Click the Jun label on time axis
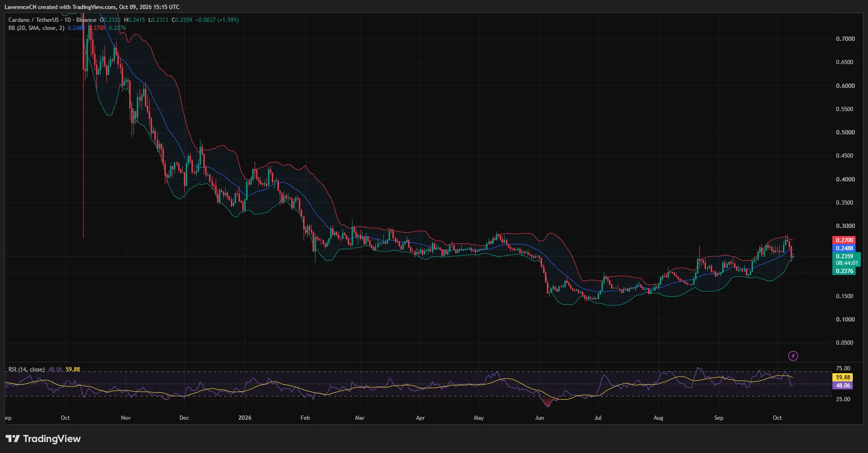Screen dimensions: 868x453 point(539,418)
